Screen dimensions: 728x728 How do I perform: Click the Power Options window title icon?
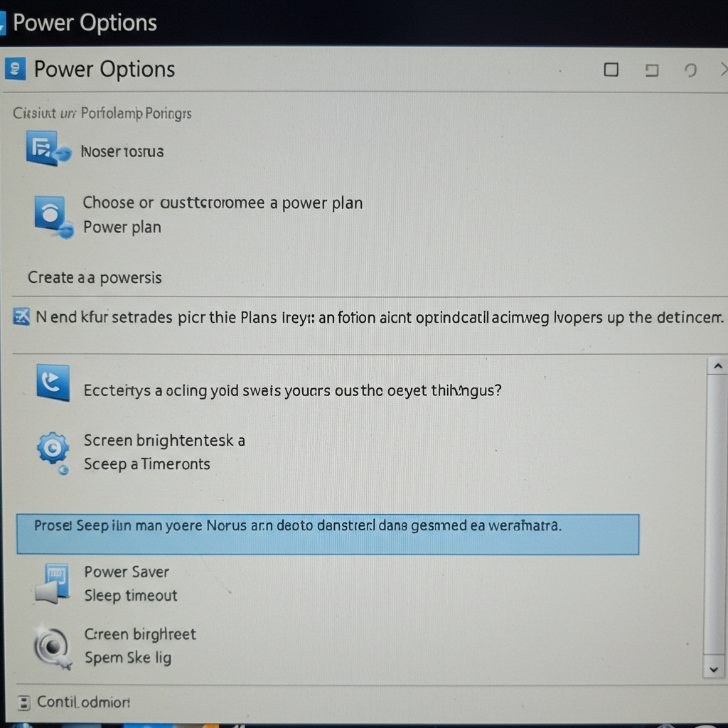(16, 69)
